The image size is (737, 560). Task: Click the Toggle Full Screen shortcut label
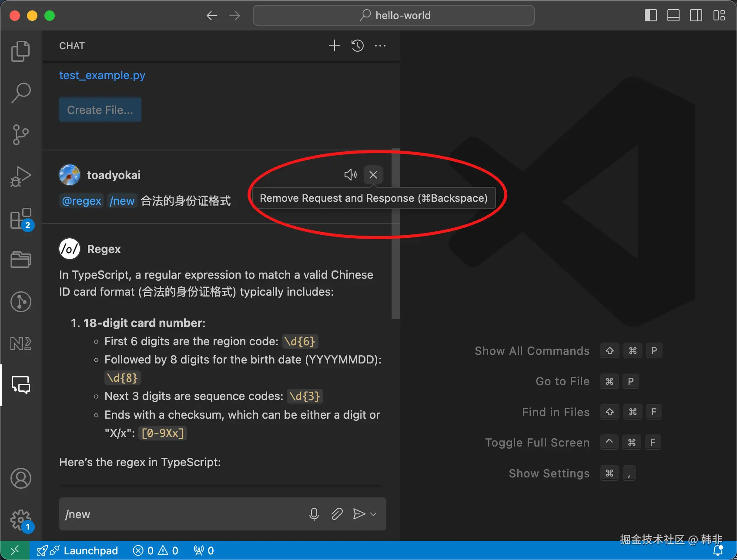[537, 443]
